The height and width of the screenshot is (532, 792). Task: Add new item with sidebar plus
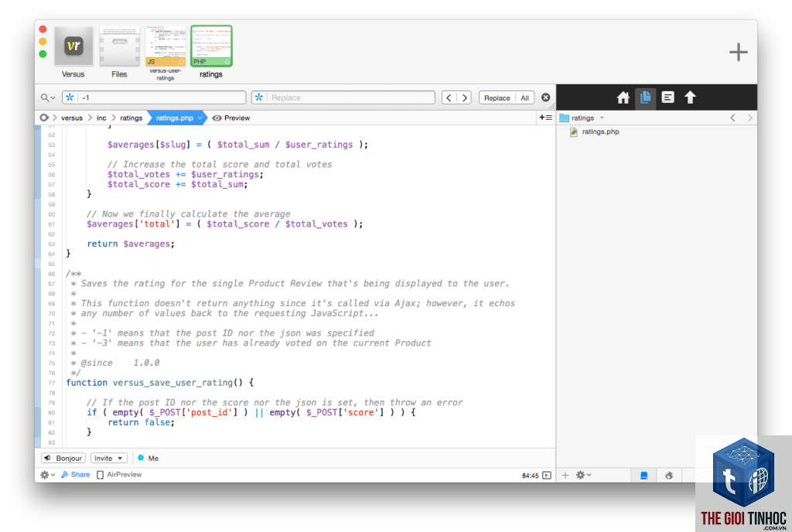pyautogui.click(x=565, y=475)
